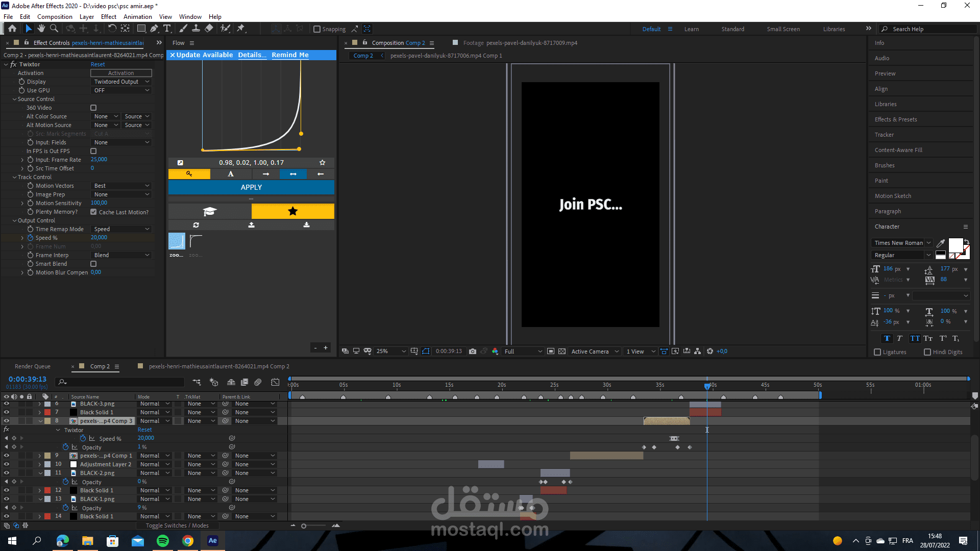Open the Frame Interp Blend dropdown
The image size is (980, 551).
click(x=121, y=255)
